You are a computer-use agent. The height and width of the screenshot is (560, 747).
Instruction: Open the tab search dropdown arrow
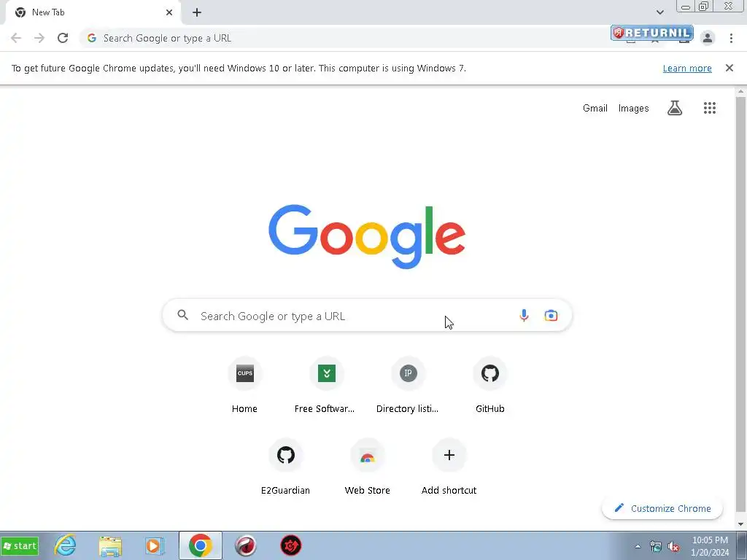click(x=659, y=12)
